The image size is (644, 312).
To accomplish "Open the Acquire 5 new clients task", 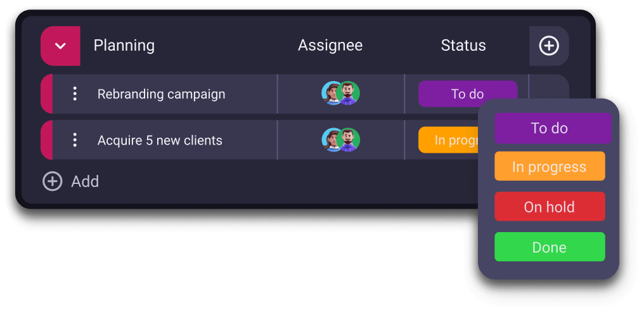I will pyautogui.click(x=160, y=140).
